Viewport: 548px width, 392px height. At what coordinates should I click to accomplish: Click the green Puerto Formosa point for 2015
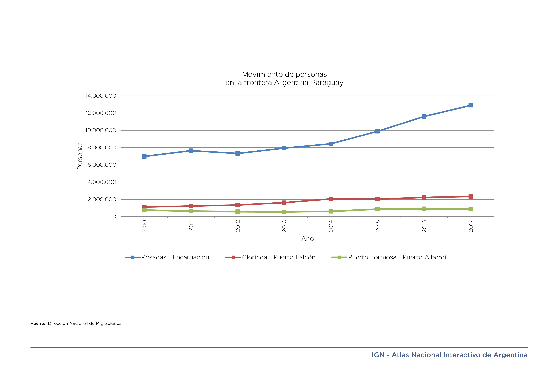[377, 209]
